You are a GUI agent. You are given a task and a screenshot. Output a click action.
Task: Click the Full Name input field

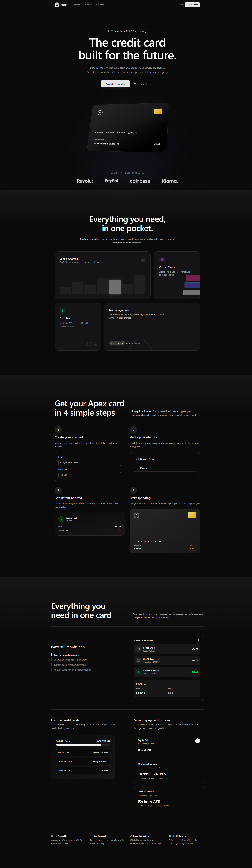(90, 475)
